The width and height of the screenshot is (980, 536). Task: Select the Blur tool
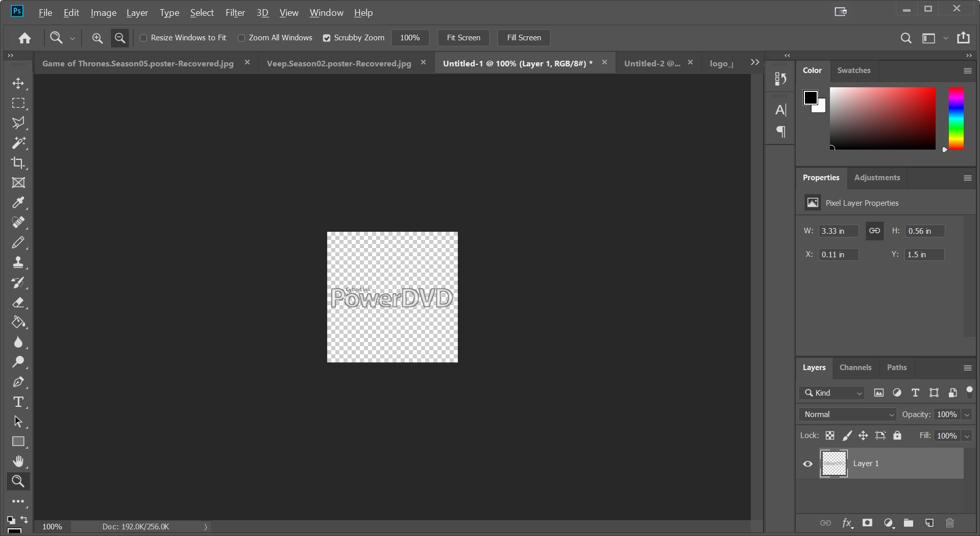(18, 342)
